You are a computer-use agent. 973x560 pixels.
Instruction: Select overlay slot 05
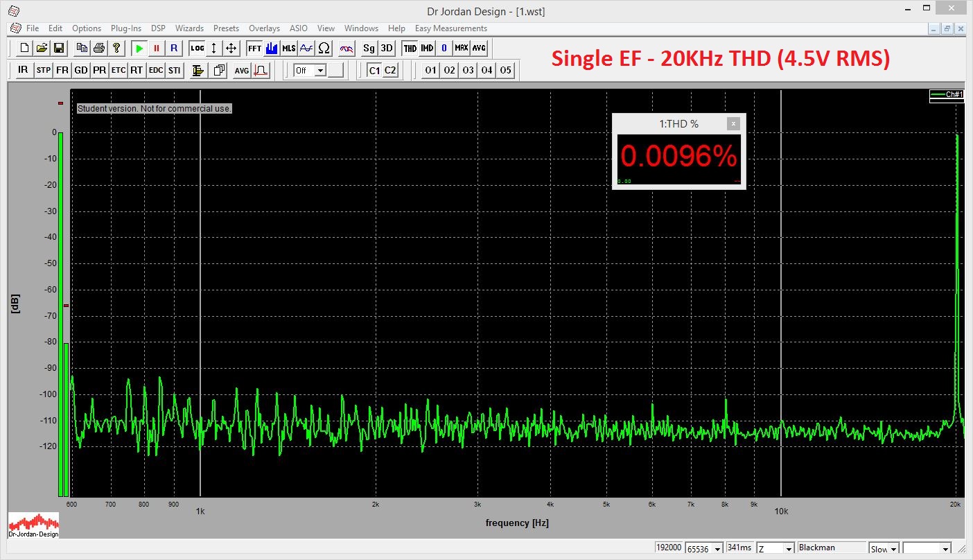pyautogui.click(x=506, y=70)
